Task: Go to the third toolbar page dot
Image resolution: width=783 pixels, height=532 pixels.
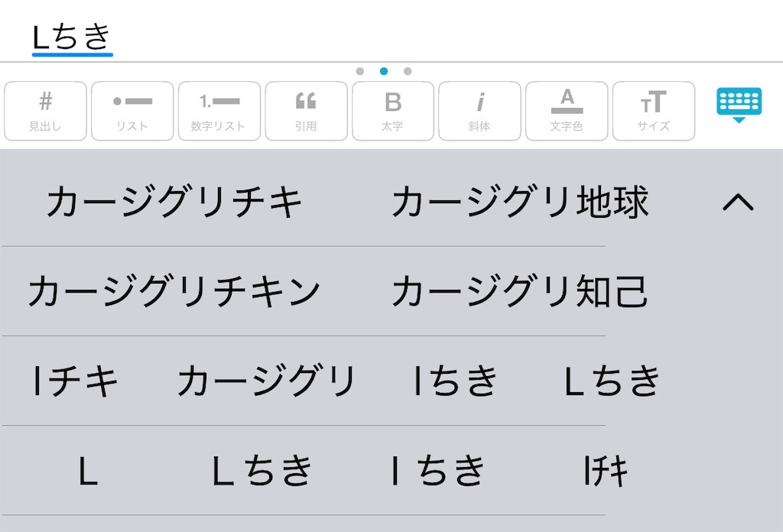Action: (408, 71)
